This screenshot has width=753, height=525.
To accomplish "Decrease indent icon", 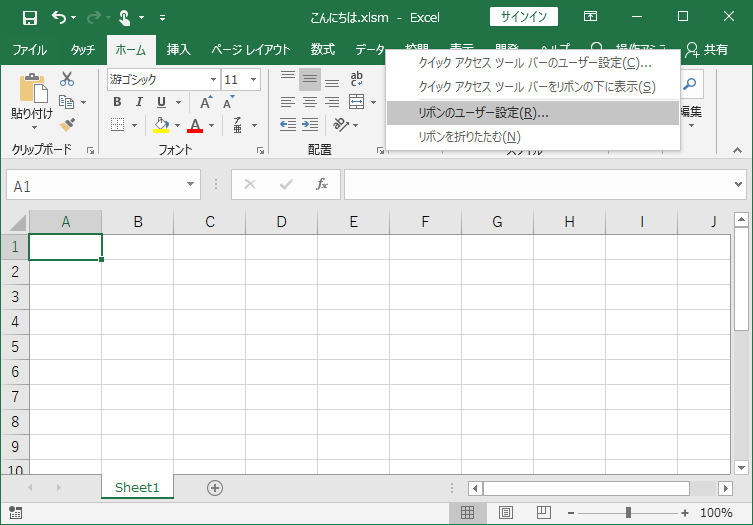I will 288,125.
